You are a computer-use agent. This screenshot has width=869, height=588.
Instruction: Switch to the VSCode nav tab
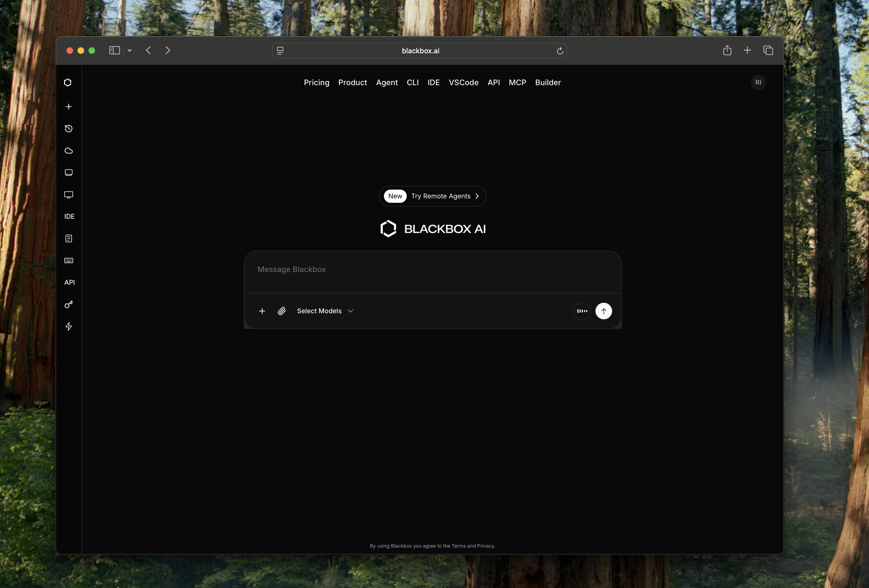tap(464, 83)
